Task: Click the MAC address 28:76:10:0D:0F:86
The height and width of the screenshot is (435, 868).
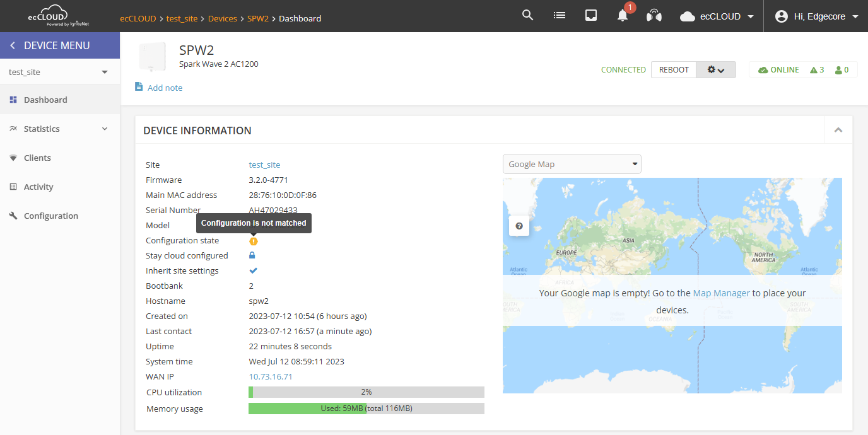Action: pyautogui.click(x=283, y=195)
